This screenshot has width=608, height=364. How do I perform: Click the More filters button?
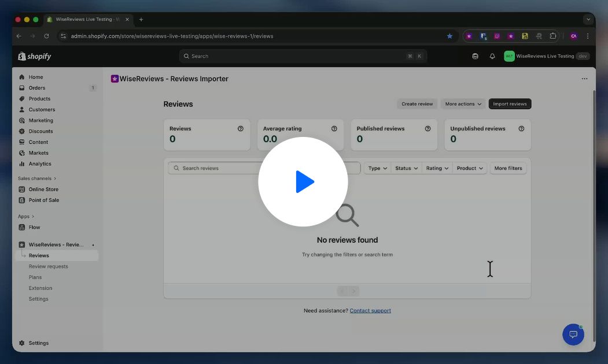click(x=508, y=168)
